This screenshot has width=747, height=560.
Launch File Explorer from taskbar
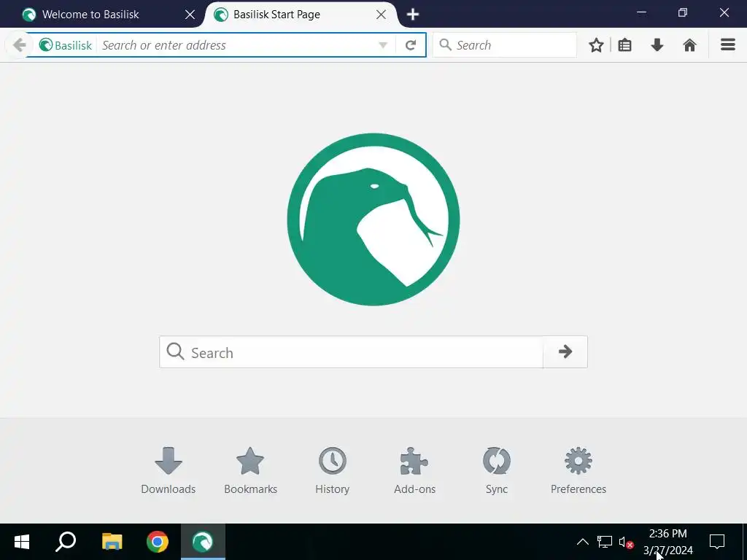pos(112,542)
